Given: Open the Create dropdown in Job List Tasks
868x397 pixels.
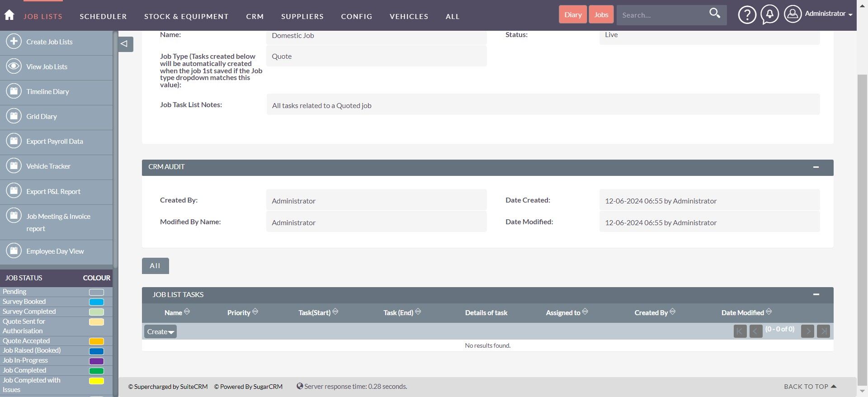Looking at the screenshot, I should [160, 331].
